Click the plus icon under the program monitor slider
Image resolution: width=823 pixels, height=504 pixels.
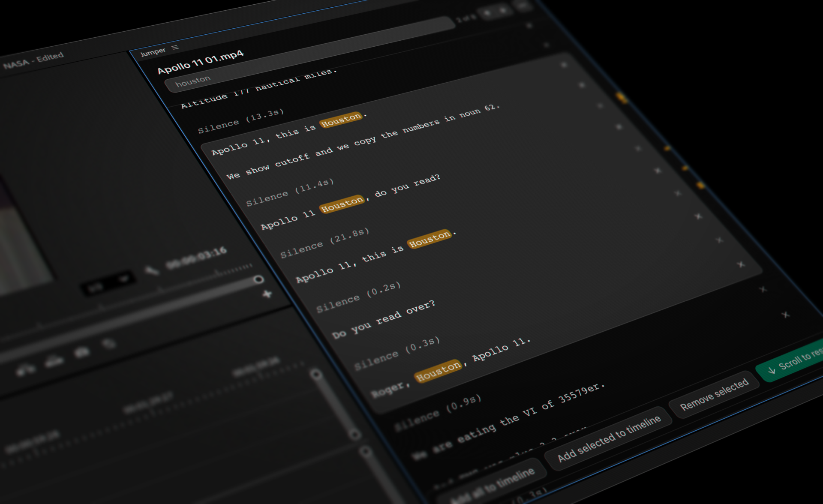click(267, 294)
